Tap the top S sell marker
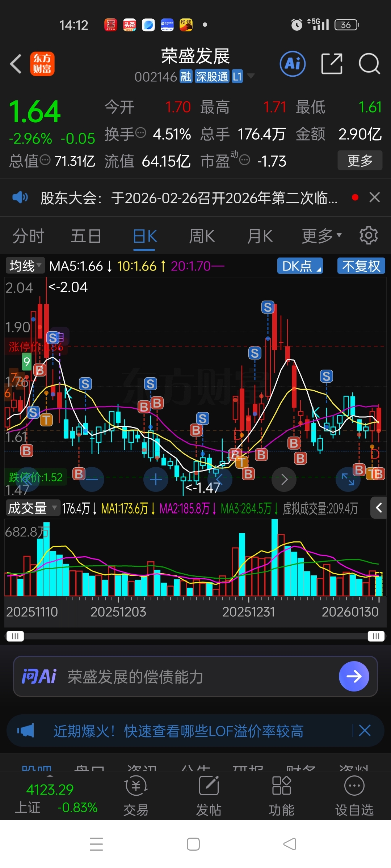 268,307
